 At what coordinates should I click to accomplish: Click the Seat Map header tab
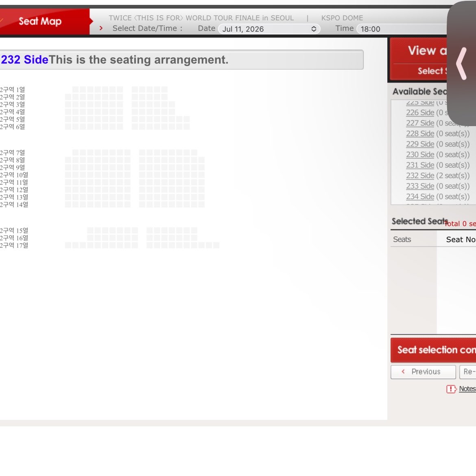coord(44,21)
